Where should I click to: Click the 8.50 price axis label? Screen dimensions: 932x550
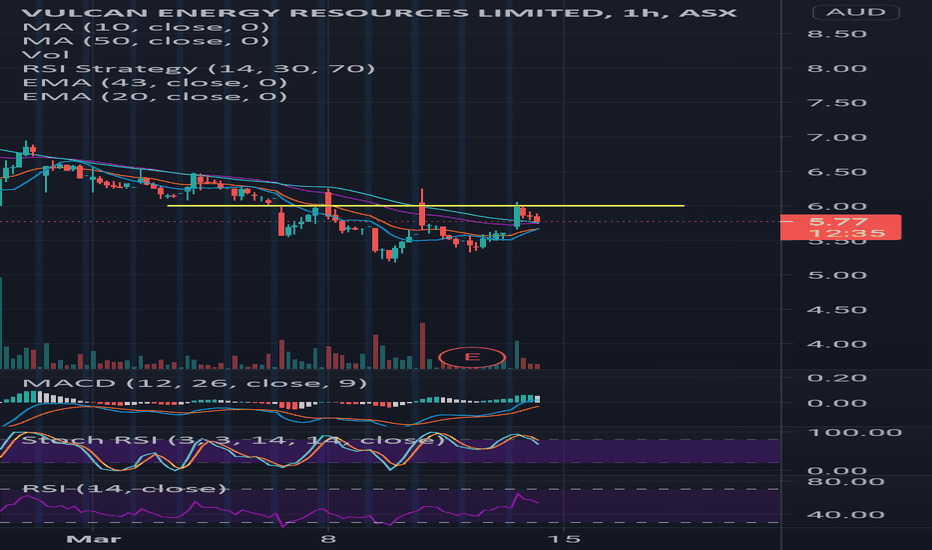pos(837,34)
